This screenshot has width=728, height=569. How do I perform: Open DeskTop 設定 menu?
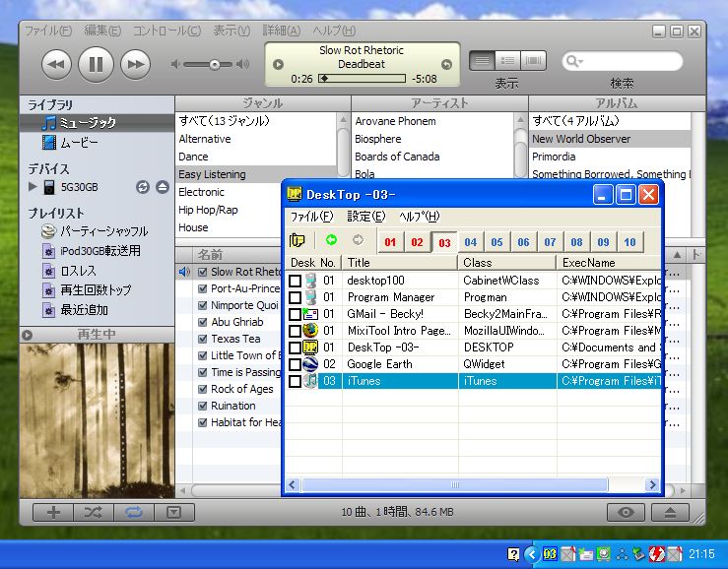click(366, 217)
